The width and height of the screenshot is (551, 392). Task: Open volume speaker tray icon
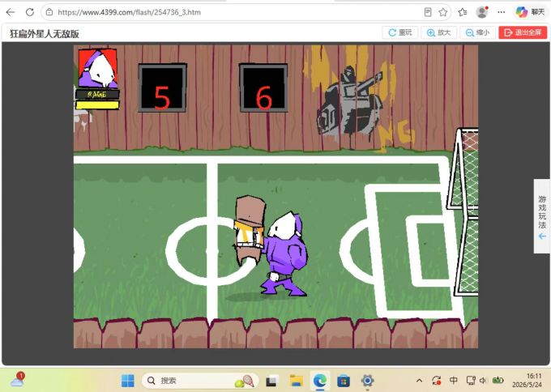coord(482,381)
